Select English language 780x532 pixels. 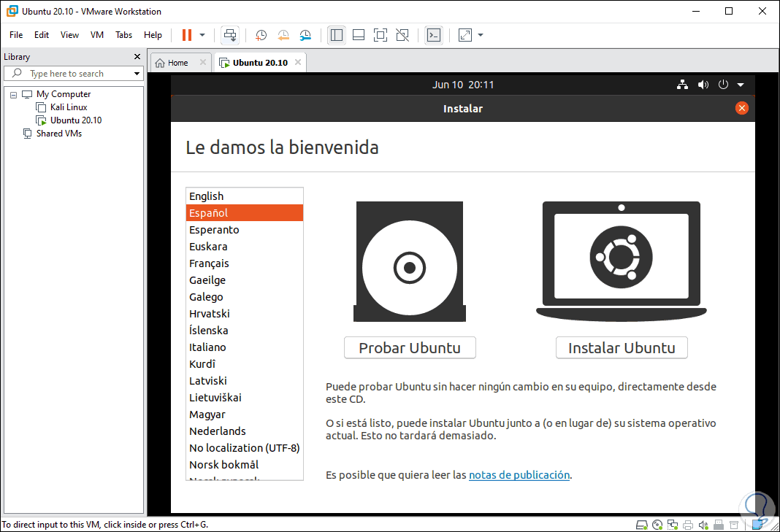click(244, 196)
